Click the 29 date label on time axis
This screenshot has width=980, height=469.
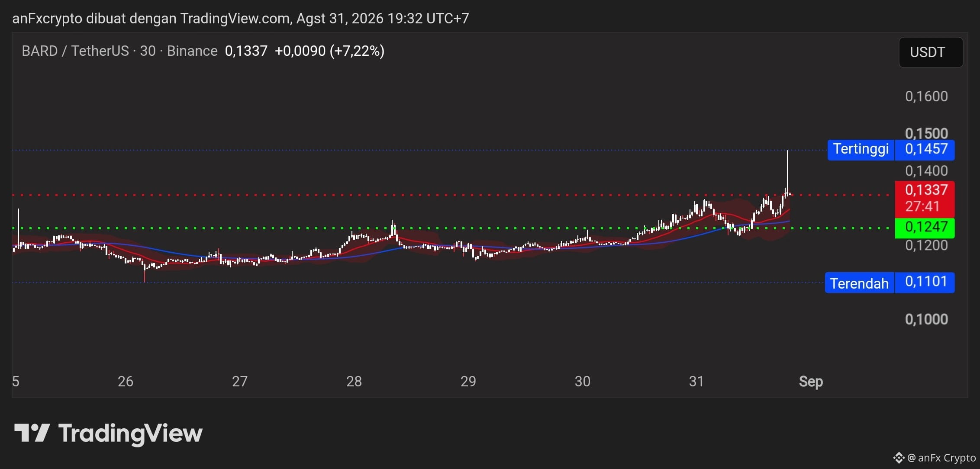click(468, 381)
